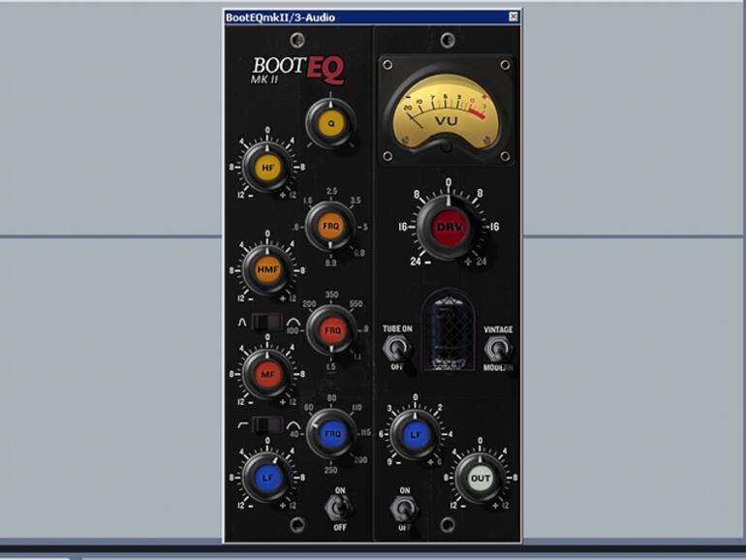
Task: Toggle the MF bell shape slide switch
Action: (267, 322)
